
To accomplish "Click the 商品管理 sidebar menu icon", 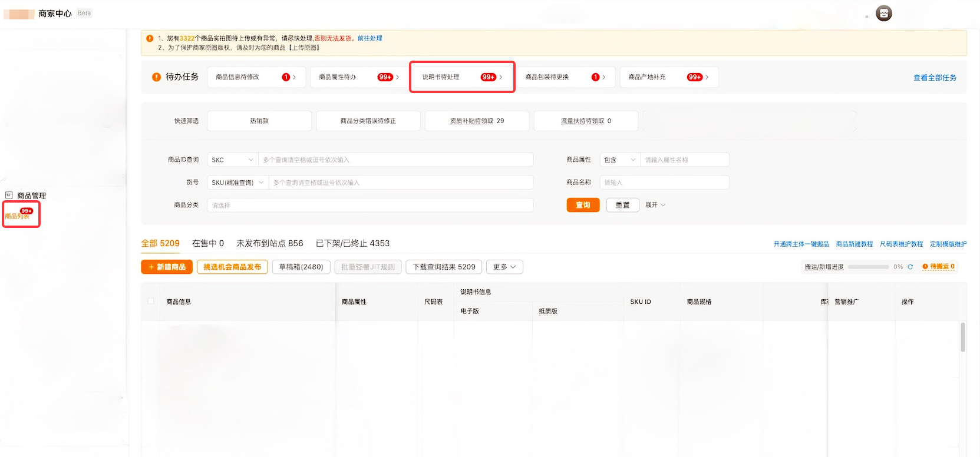I will tap(9, 196).
